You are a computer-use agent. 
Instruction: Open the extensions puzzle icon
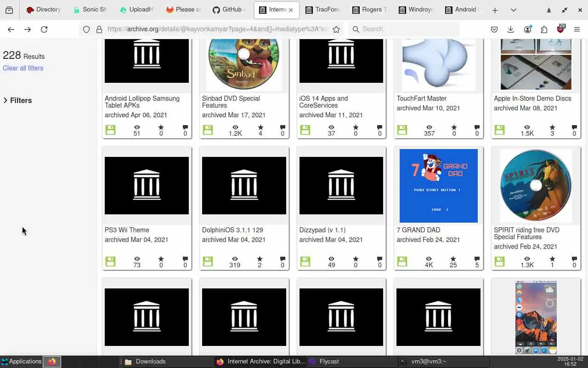click(544, 29)
